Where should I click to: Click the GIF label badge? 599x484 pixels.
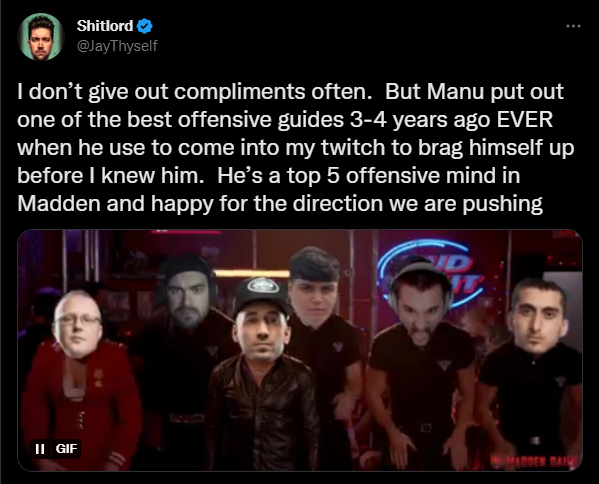coord(66,448)
